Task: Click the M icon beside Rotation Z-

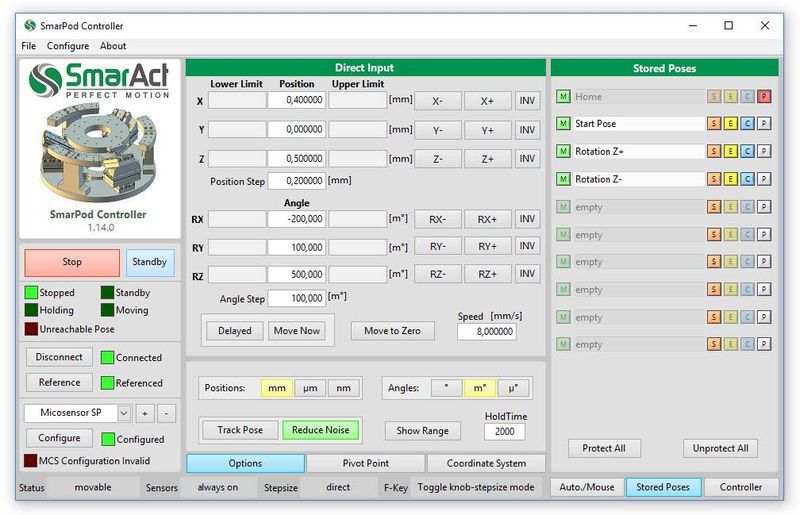Action: (564, 180)
